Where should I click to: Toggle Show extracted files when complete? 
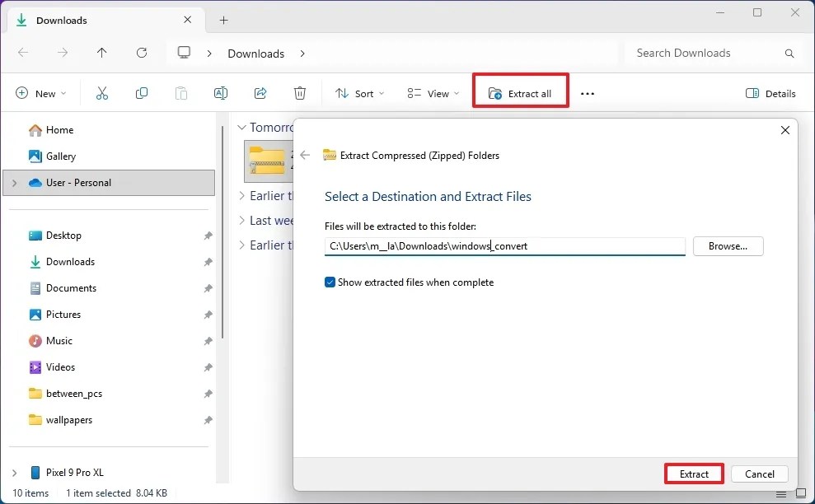(330, 282)
